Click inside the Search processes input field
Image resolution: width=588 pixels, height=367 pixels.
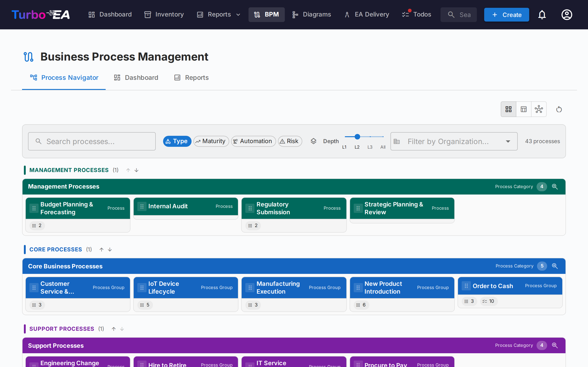[x=92, y=141]
